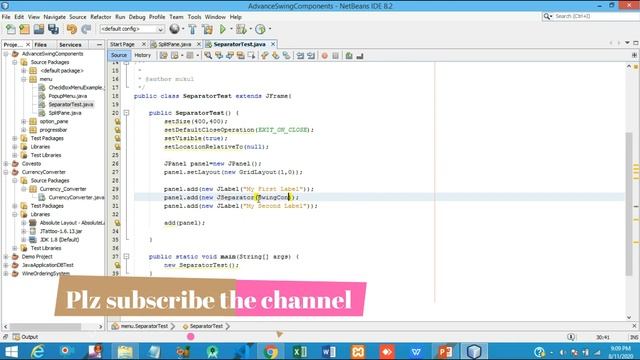
Task: Click the Undo arrow icon
Action: tap(72, 29)
